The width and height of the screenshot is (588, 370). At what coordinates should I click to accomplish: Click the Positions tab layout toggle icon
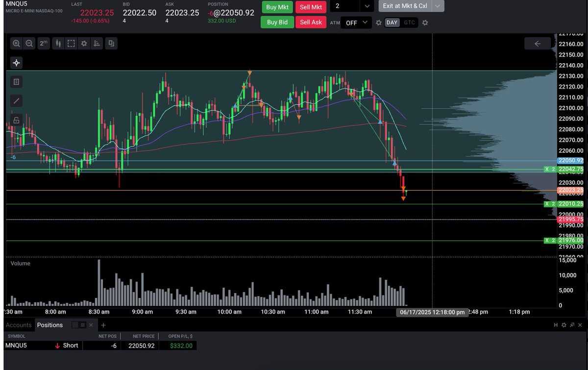tap(79, 325)
